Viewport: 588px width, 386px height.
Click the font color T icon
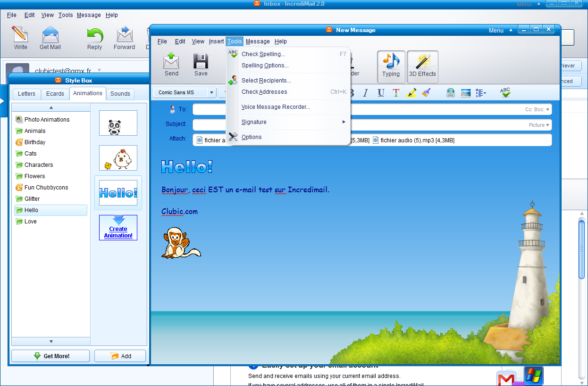tap(395, 93)
